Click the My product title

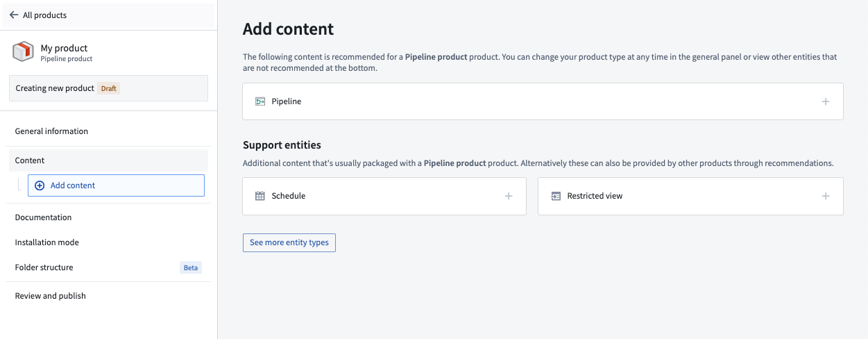[65, 48]
